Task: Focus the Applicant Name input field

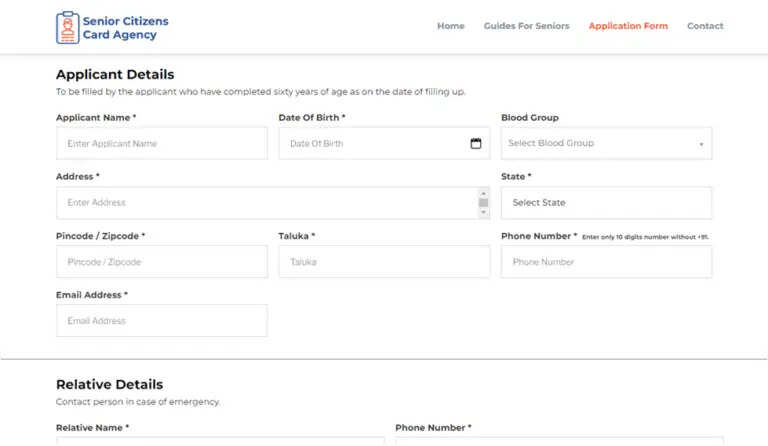Action: 162,143
